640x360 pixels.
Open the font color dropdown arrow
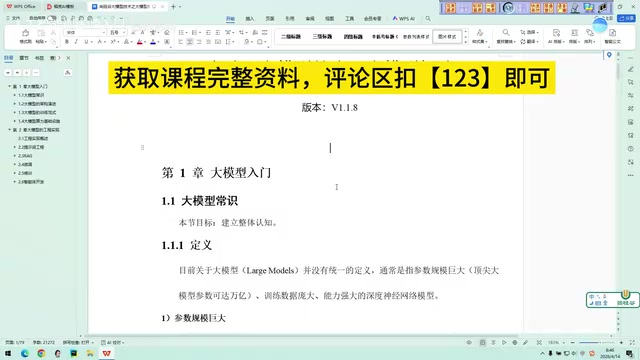(x=145, y=42)
